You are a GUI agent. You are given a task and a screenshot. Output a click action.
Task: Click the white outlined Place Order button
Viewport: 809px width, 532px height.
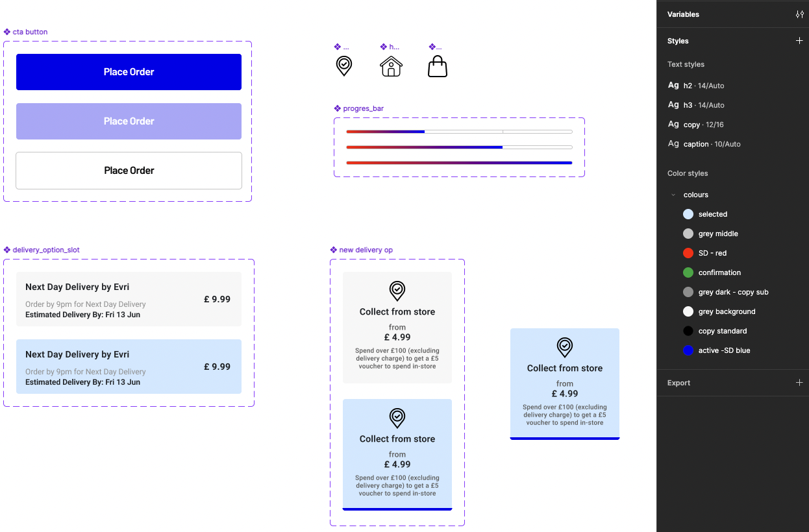pos(129,171)
